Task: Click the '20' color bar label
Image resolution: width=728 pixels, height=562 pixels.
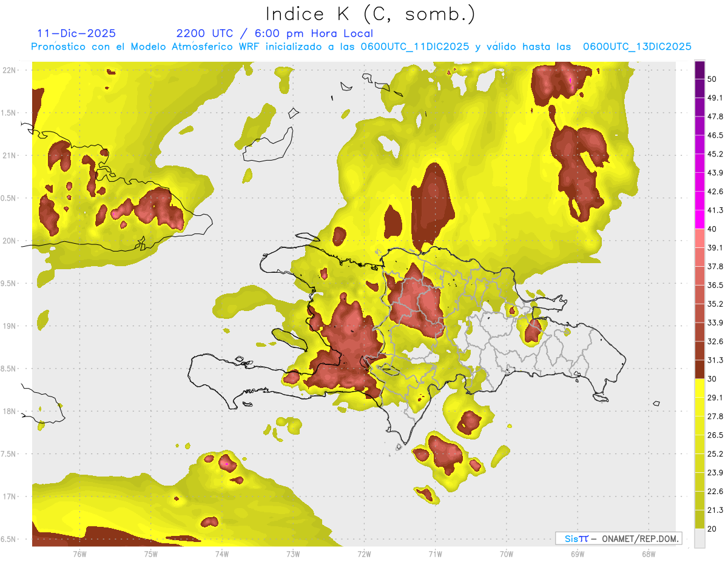Action: click(713, 528)
